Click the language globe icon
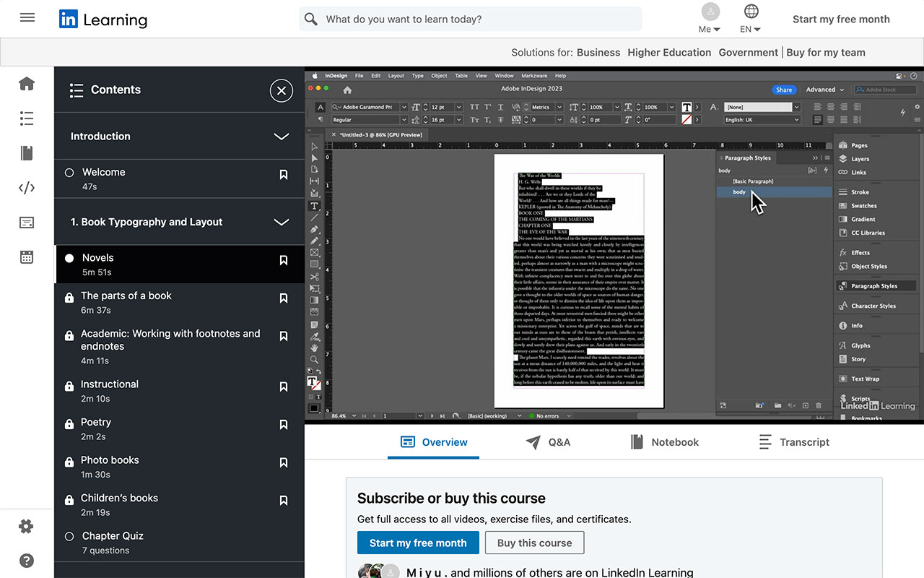The image size is (924, 578). pos(751,12)
